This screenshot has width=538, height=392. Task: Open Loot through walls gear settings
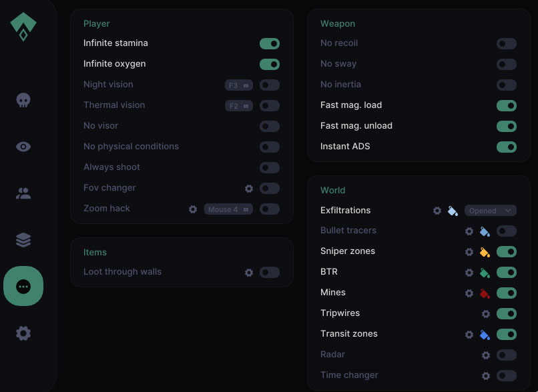pyautogui.click(x=249, y=273)
